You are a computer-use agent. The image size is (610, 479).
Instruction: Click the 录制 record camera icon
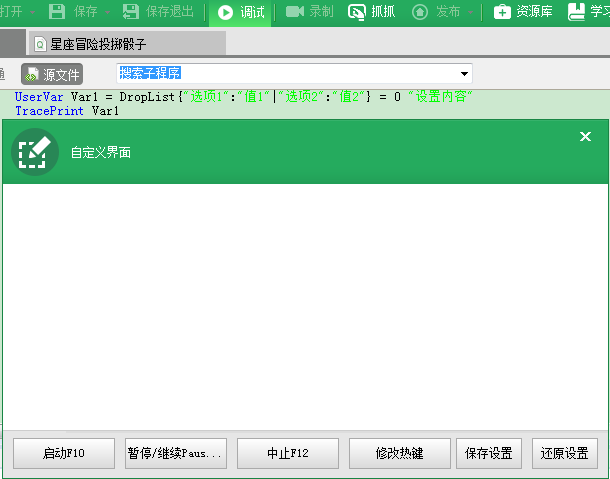pos(294,12)
